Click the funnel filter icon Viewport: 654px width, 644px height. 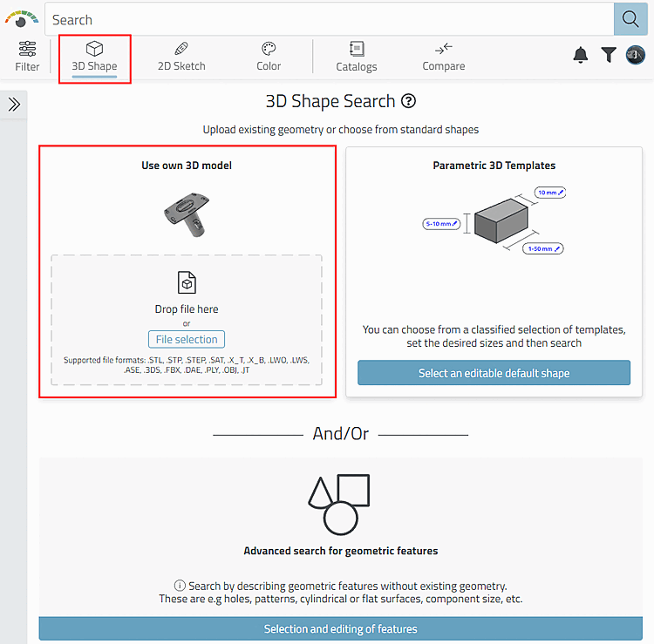click(x=609, y=55)
